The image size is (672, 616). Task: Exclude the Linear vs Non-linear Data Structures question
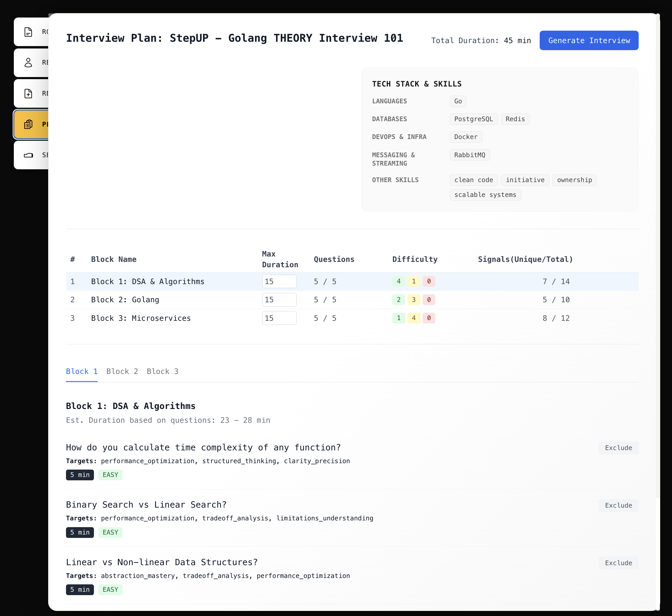pos(618,563)
